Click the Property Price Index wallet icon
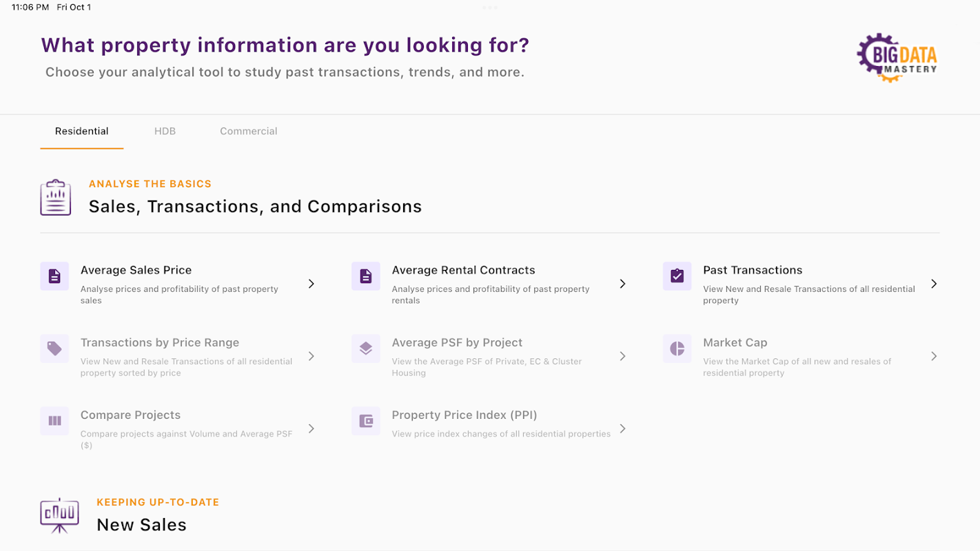This screenshot has width=980, height=551. [366, 421]
